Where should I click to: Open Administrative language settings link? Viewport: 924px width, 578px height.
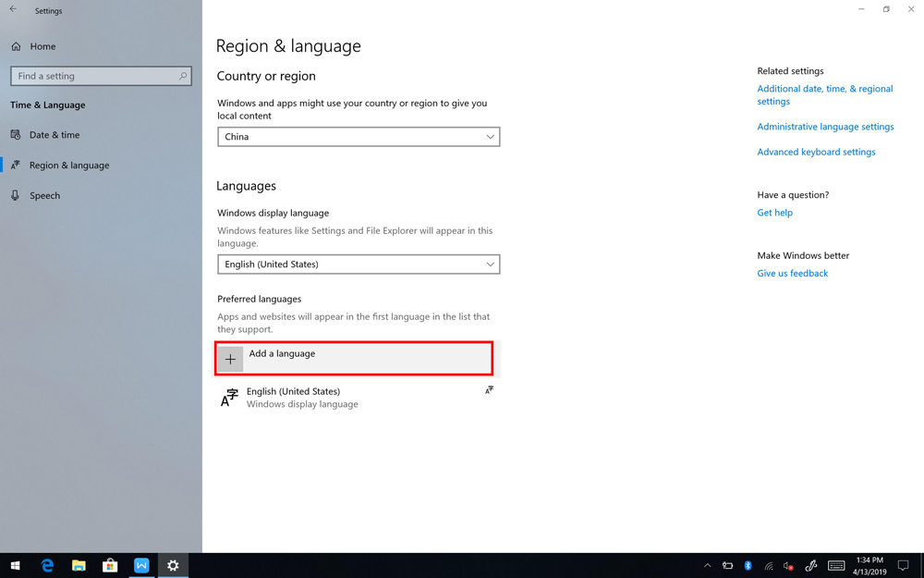click(x=825, y=127)
